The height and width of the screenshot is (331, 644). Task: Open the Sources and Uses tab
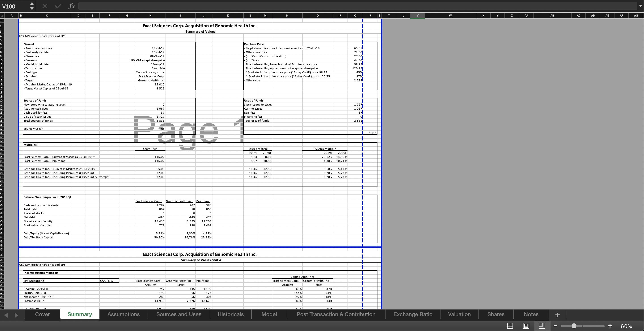pyautogui.click(x=179, y=314)
